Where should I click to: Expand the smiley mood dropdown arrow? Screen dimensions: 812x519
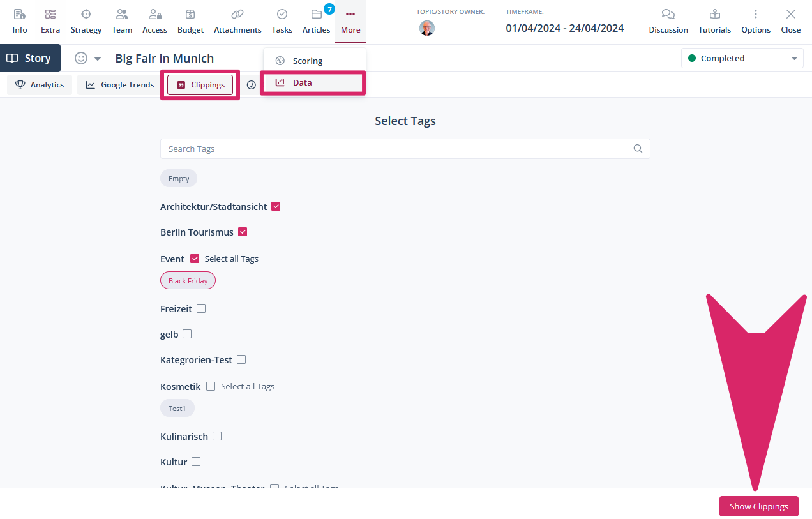click(x=98, y=59)
